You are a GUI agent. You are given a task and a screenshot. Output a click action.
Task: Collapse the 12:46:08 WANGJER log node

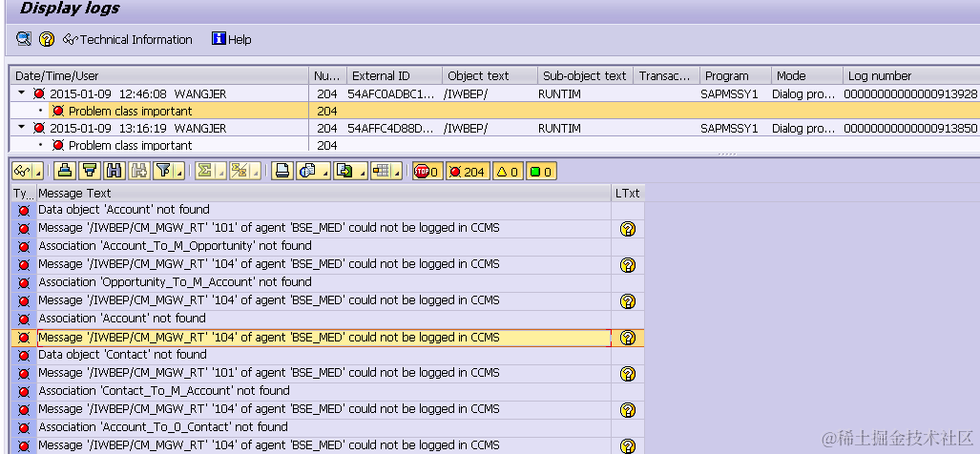[22, 93]
